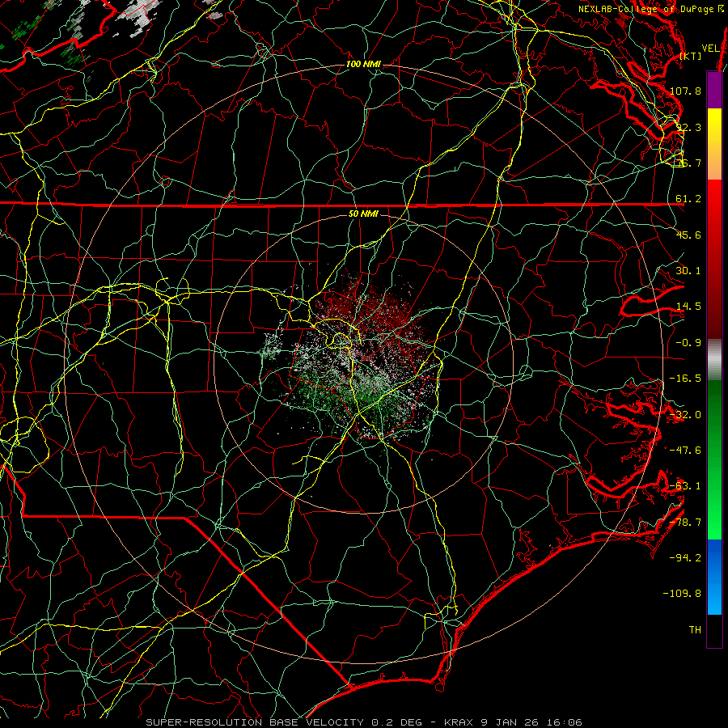The width and height of the screenshot is (728, 728).
Task: Click the -0.9 velocity scale value
Action: point(688,343)
